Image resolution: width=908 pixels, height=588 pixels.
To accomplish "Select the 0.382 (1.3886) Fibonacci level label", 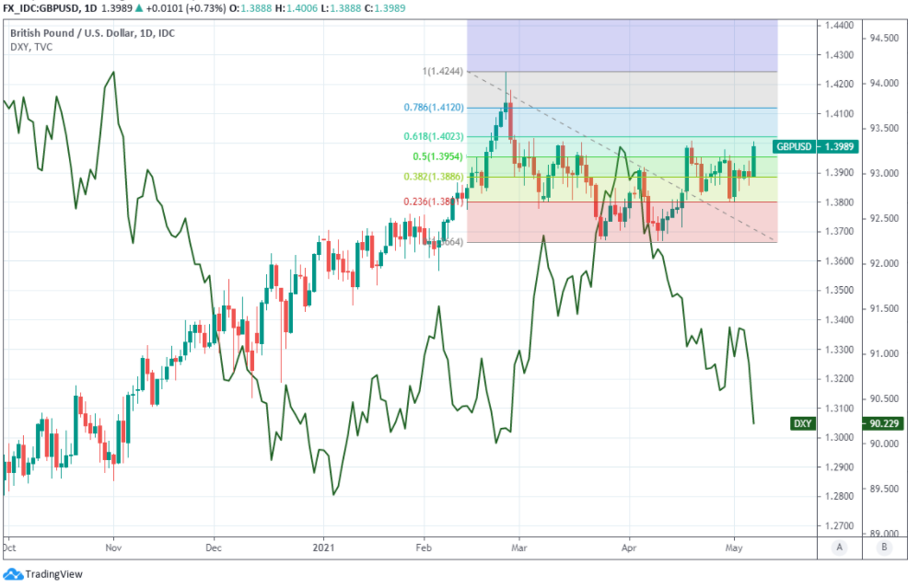I will pyautogui.click(x=438, y=177).
